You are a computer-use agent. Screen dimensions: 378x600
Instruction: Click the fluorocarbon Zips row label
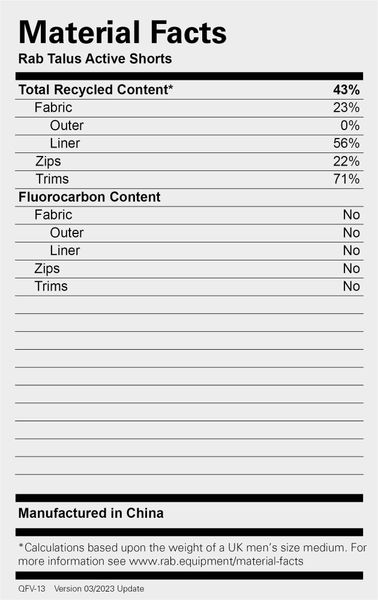pyautogui.click(x=47, y=269)
